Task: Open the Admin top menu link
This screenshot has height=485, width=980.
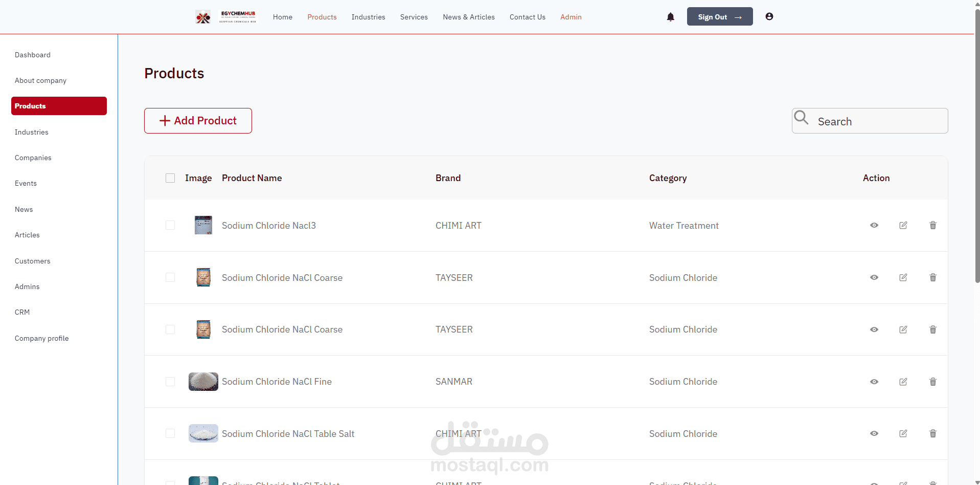Action: pos(571,17)
